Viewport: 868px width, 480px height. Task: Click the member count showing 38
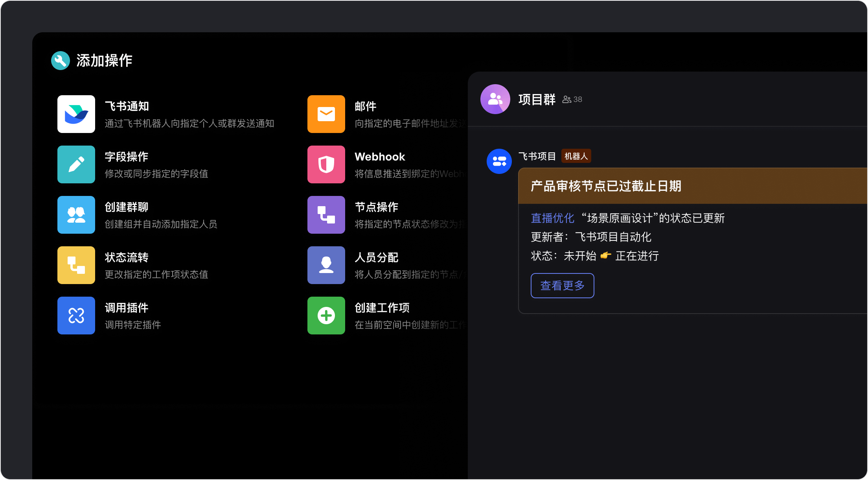pos(571,99)
